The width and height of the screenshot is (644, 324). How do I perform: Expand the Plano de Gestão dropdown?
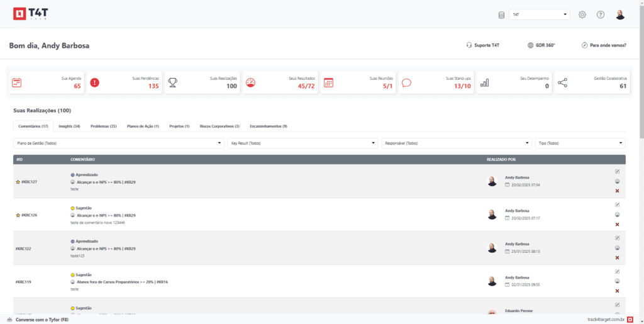point(119,143)
